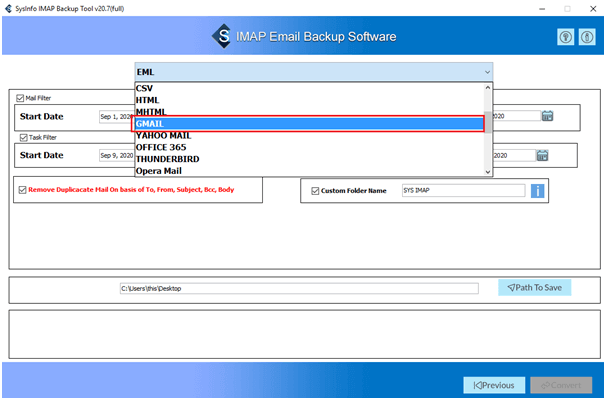Open the Mail Filter end date calendar

point(547,116)
